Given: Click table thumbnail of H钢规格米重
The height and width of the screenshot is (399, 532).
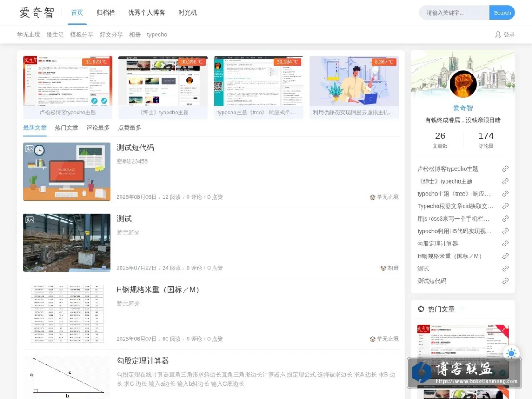Looking at the screenshot, I should click(x=67, y=313).
